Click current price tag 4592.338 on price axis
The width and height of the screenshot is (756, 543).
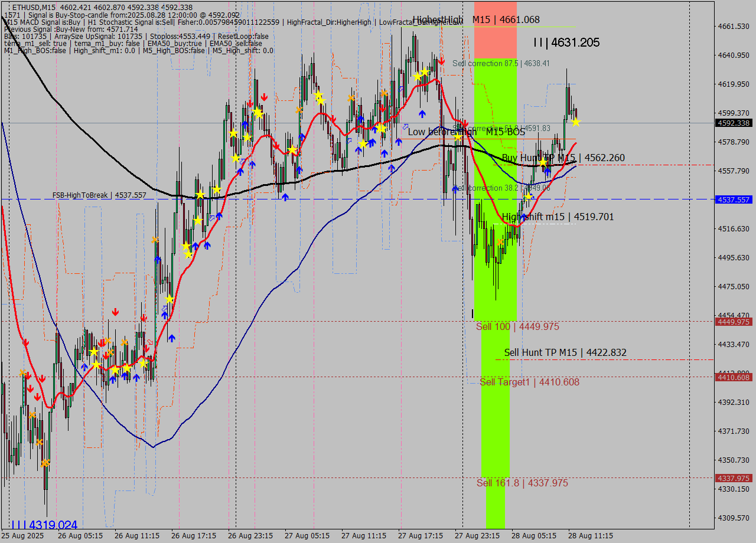pyautogui.click(x=734, y=123)
